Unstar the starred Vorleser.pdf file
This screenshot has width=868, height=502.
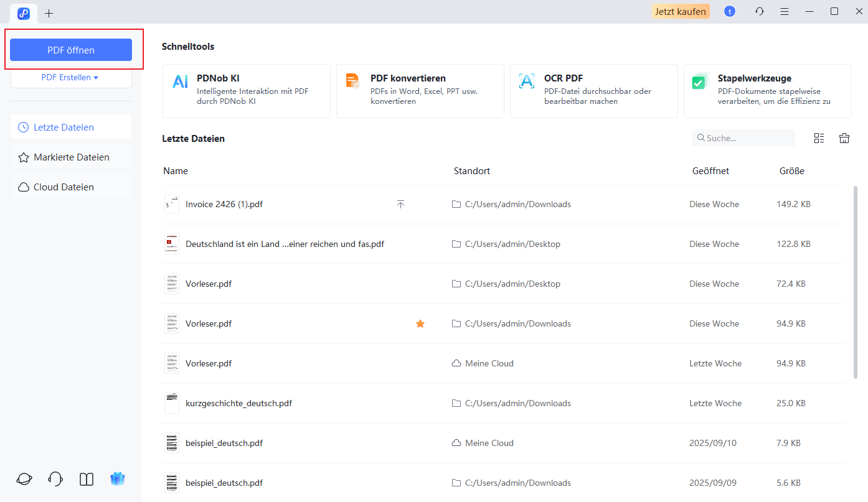pyautogui.click(x=420, y=323)
